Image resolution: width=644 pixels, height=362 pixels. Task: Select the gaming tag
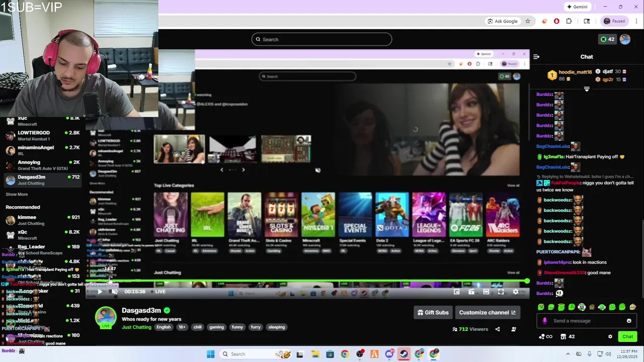coord(216,327)
